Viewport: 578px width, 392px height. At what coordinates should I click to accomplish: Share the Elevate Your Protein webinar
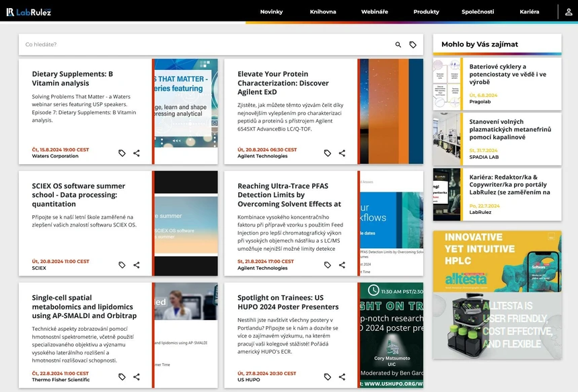(342, 153)
